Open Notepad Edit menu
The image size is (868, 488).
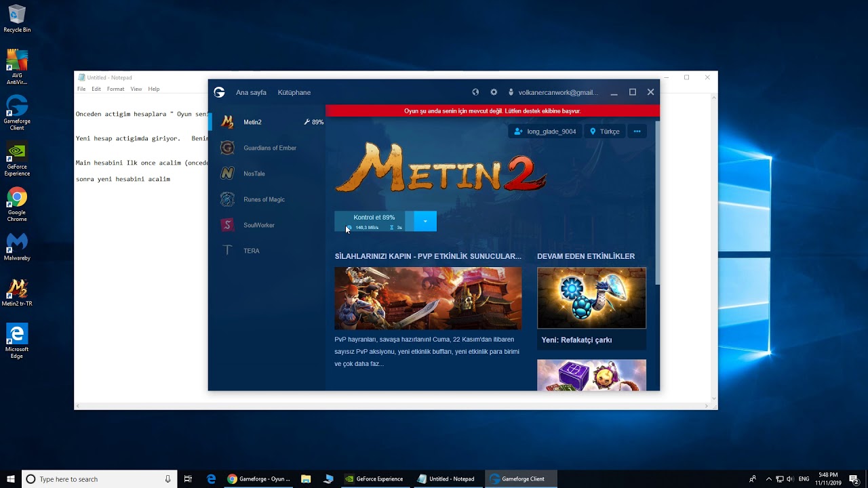coord(96,89)
